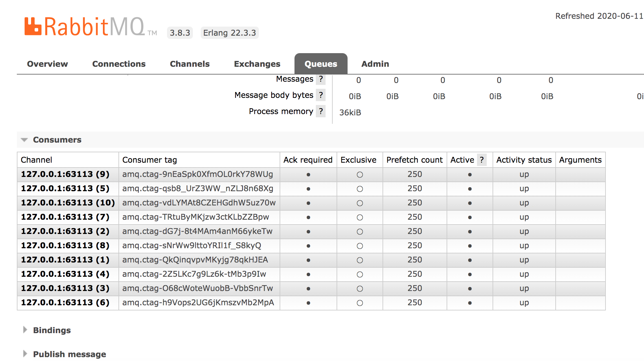The image size is (644, 361).
Task: Switch to the Overview tab
Action: click(x=48, y=64)
